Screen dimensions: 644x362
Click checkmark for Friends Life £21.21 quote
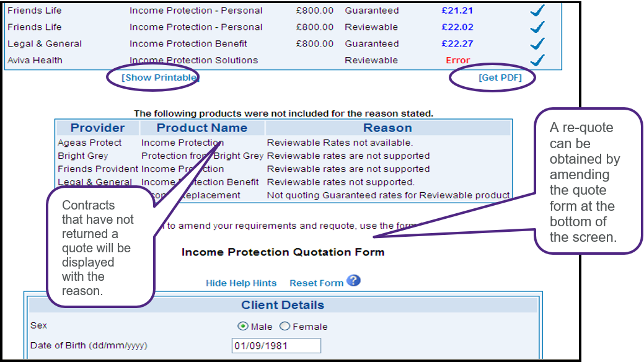tap(537, 11)
